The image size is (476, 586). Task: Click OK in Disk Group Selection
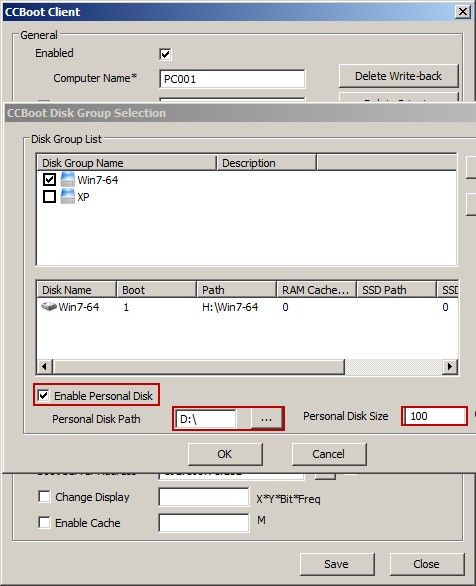(225, 454)
